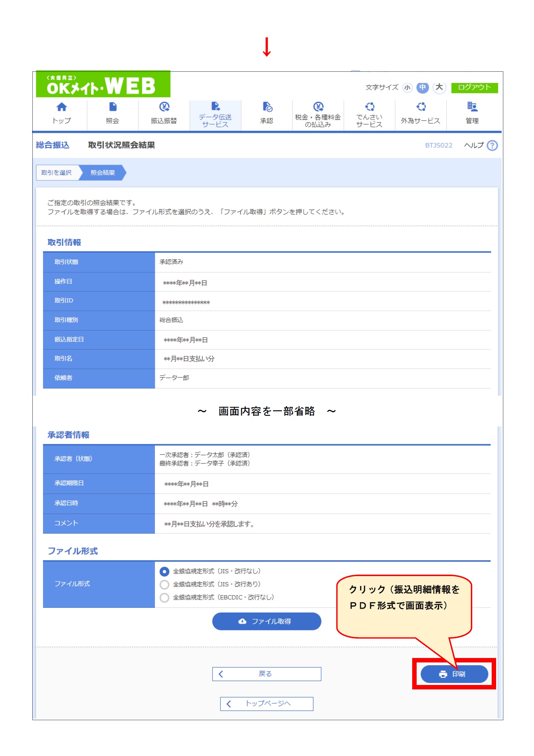This screenshot has width=534, height=756.
Task: Open the 照会 document icon
Action: (113, 107)
